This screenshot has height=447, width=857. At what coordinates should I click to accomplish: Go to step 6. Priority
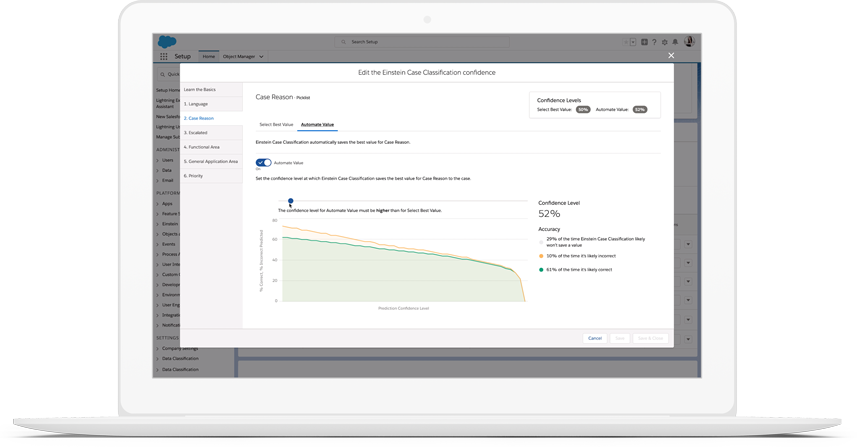[212, 176]
